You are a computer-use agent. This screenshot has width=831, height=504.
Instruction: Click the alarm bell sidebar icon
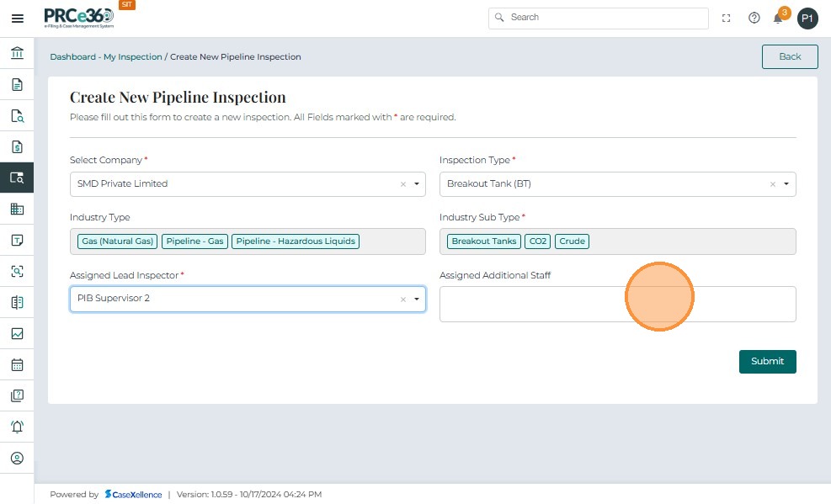(17, 427)
